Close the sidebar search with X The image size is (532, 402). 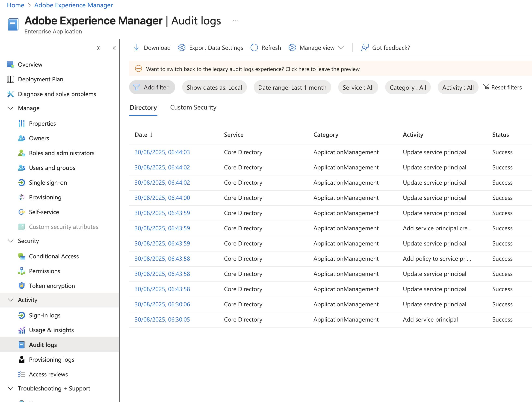click(x=99, y=48)
